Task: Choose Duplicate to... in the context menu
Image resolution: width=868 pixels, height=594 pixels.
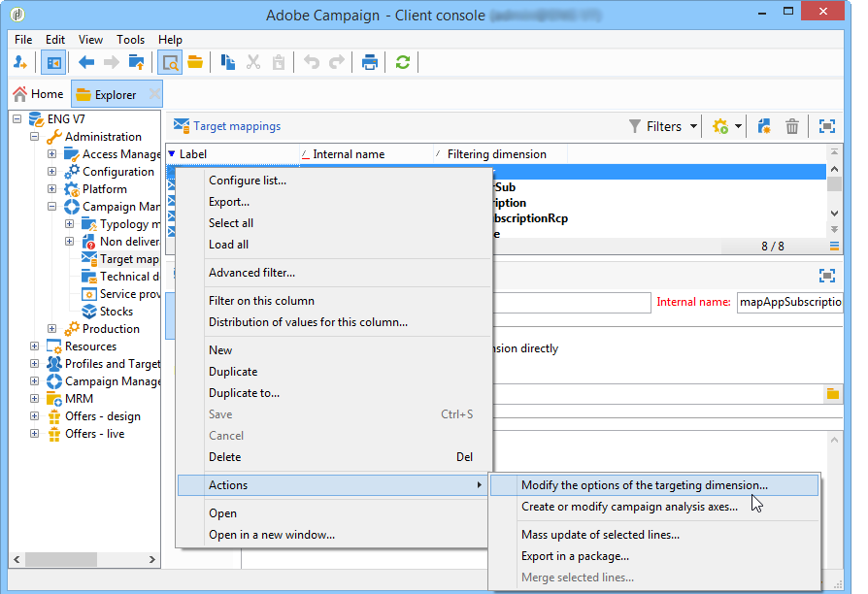Action: 244,393
